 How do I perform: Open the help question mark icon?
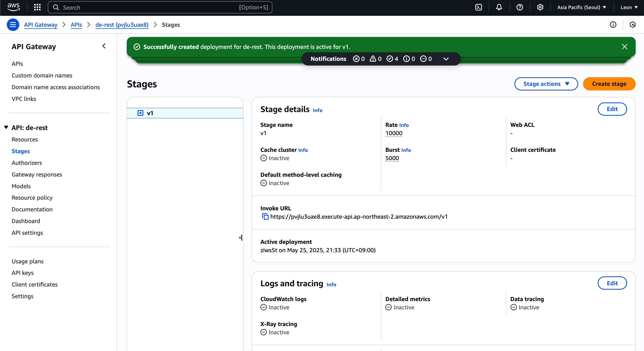tap(520, 7)
